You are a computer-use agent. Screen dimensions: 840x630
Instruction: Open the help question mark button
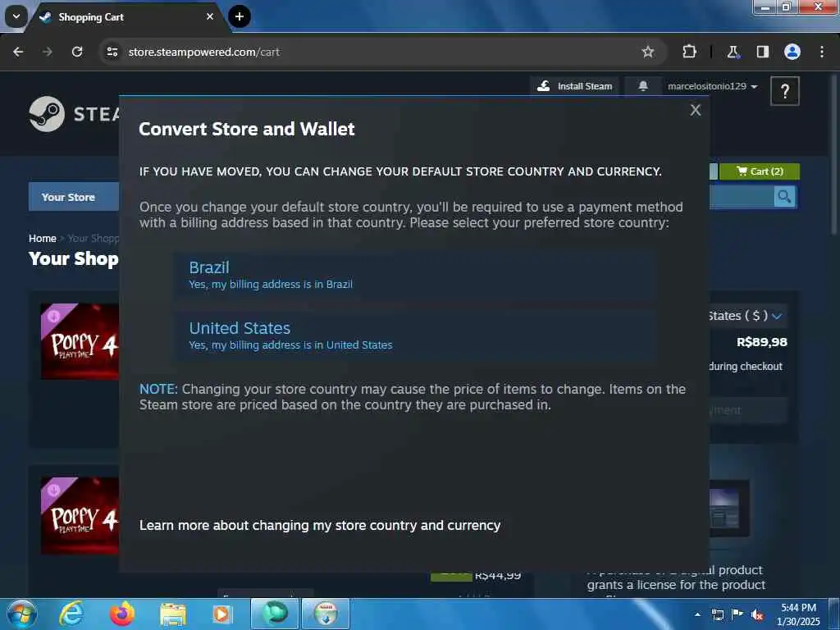[x=785, y=91]
